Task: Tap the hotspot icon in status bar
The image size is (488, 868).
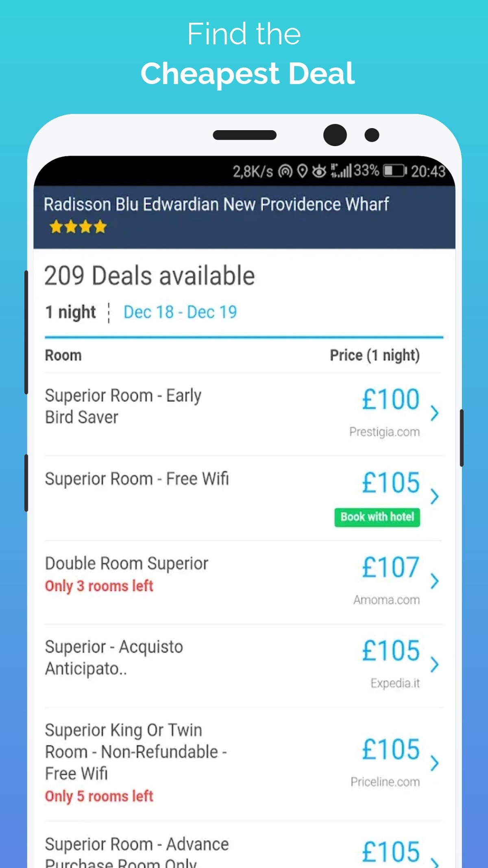Action: click(285, 172)
